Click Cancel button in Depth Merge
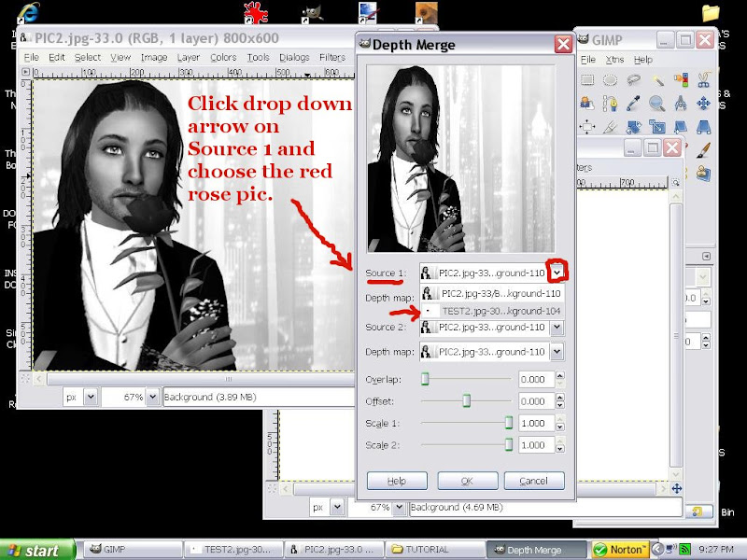 pos(534,481)
